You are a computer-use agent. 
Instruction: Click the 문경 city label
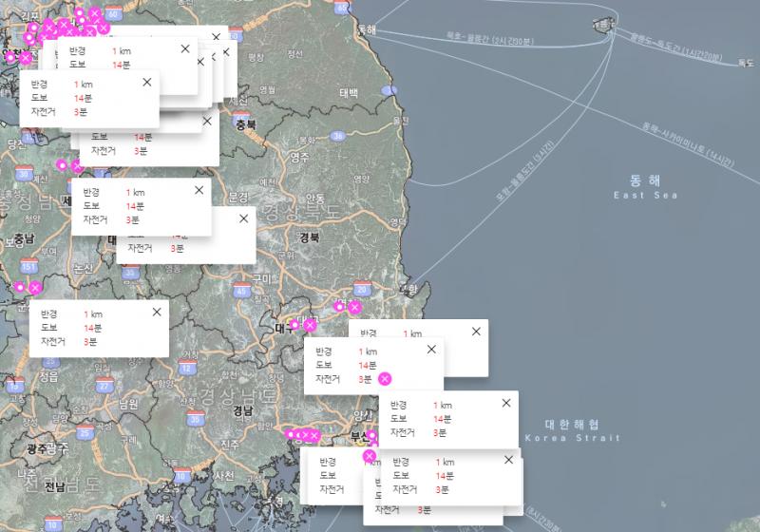coord(238,197)
